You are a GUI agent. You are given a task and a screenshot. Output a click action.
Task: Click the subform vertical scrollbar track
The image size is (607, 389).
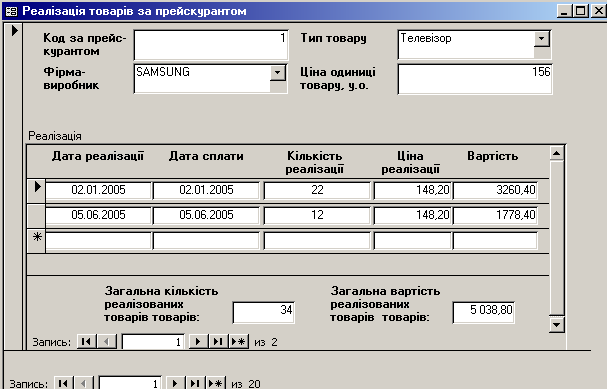coord(556,238)
